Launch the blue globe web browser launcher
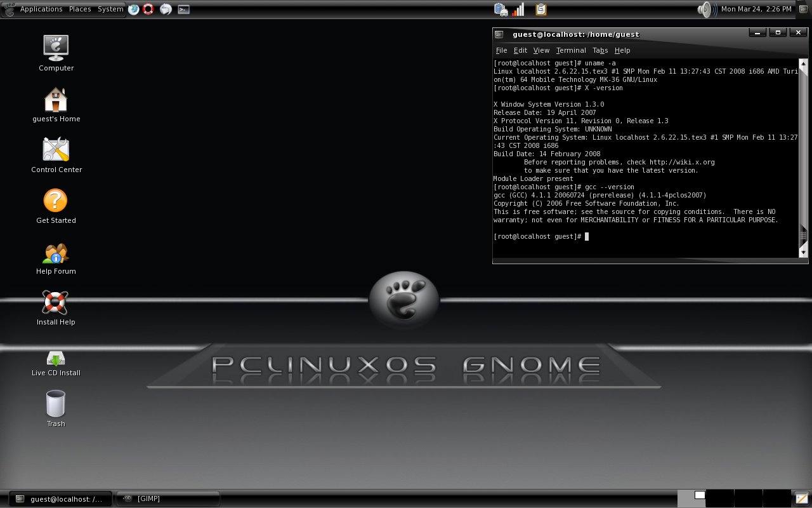Image resolution: width=812 pixels, height=508 pixels. [133, 9]
